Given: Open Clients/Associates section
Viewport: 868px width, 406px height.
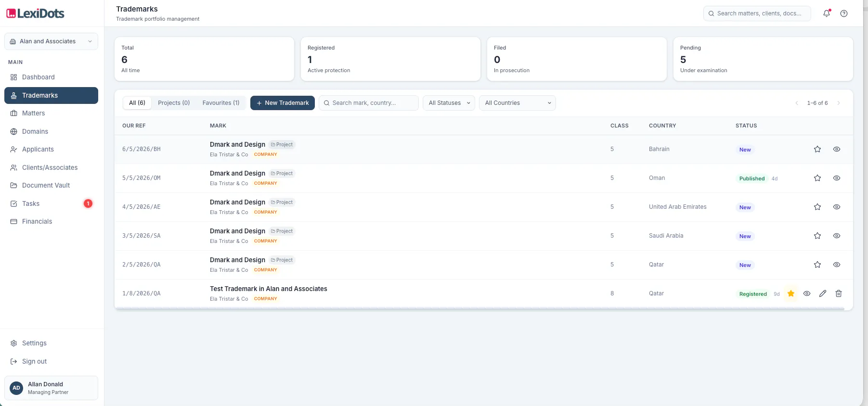Looking at the screenshot, I should click(x=51, y=167).
